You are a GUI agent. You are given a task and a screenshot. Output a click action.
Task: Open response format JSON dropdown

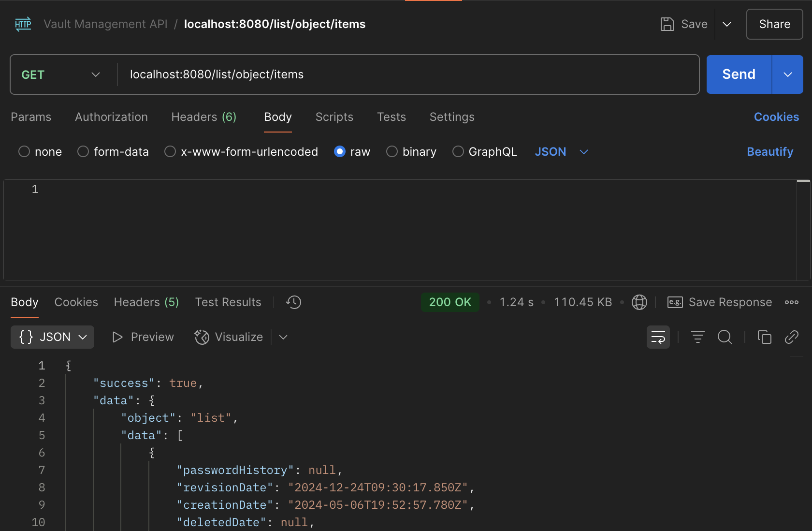[52, 337]
